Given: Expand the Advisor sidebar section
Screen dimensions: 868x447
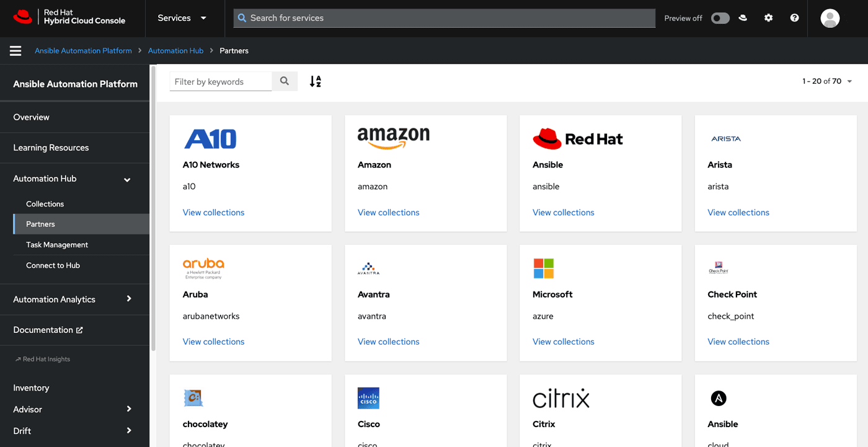Looking at the screenshot, I should click(128, 409).
